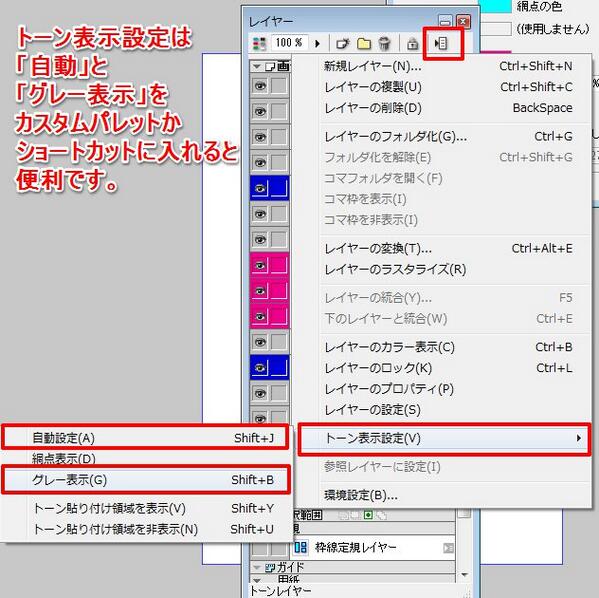Click the yellow new folder icon
Viewport: 599px width, 598px height.
(364, 44)
